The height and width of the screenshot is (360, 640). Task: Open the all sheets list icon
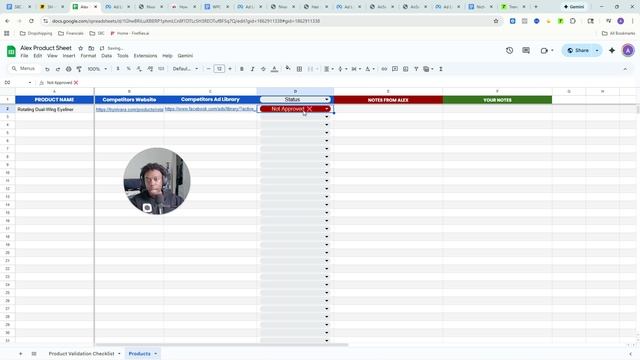[34, 354]
